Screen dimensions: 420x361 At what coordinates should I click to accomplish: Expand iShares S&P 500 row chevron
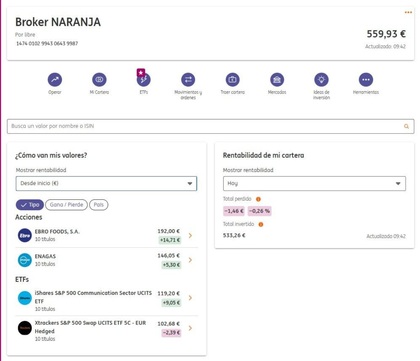pos(190,298)
